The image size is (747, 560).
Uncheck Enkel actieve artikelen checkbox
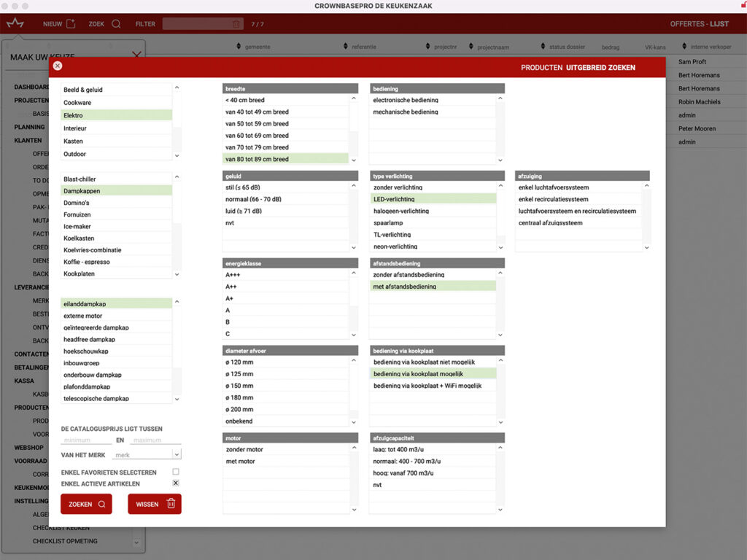pyautogui.click(x=176, y=483)
